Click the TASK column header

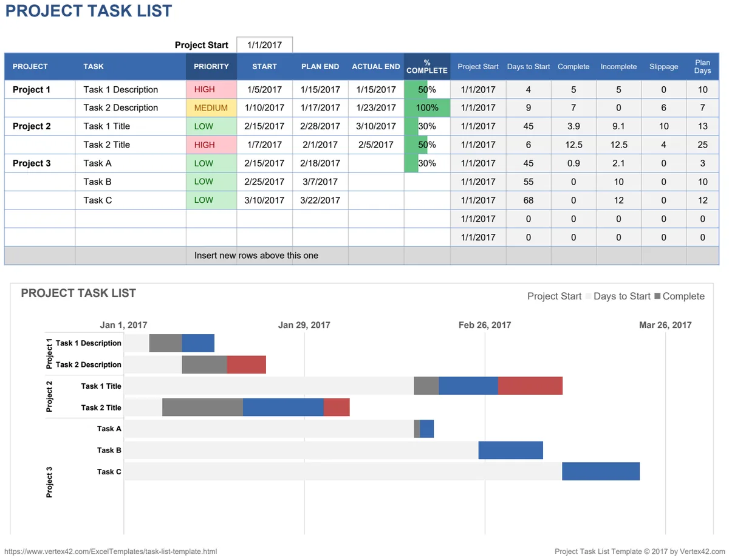coord(131,67)
